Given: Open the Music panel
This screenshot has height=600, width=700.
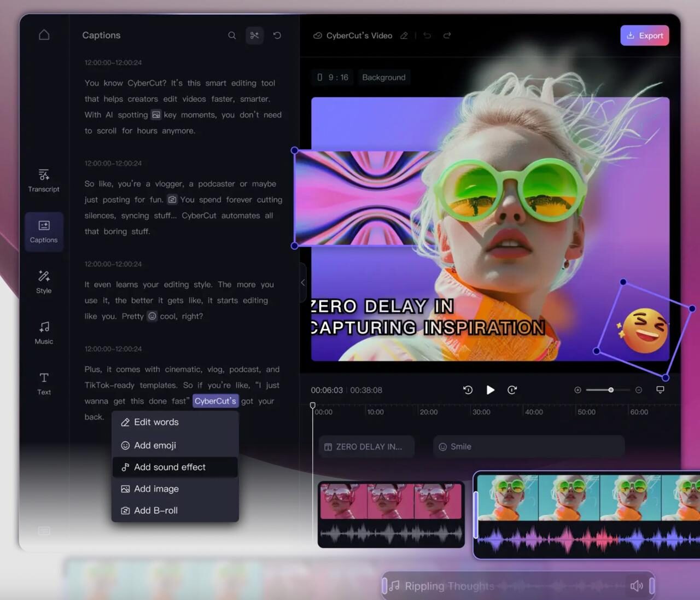Looking at the screenshot, I should pyautogui.click(x=44, y=334).
